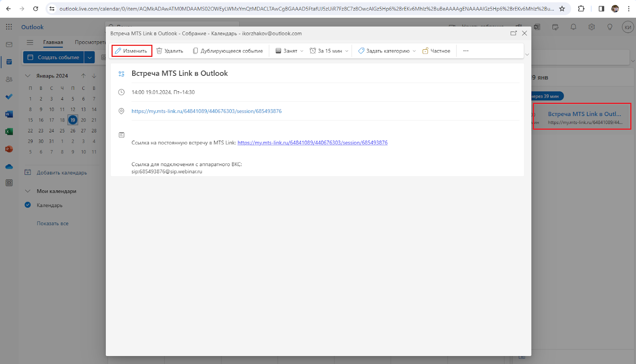Click Добавить календарь
The image size is (636, 364).
(x=56, y=172)
